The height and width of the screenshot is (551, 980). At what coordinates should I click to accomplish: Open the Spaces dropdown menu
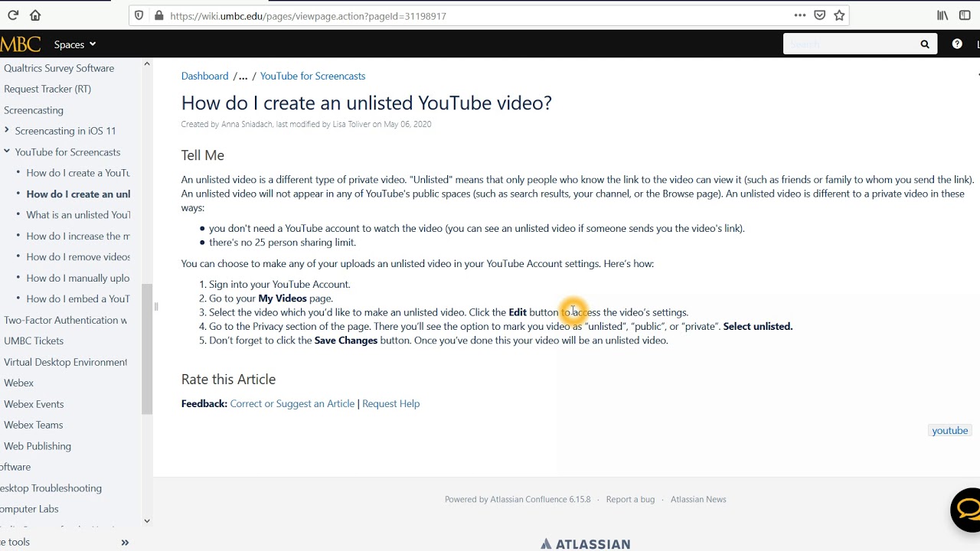pyautogui.click(x=74, y=44)
